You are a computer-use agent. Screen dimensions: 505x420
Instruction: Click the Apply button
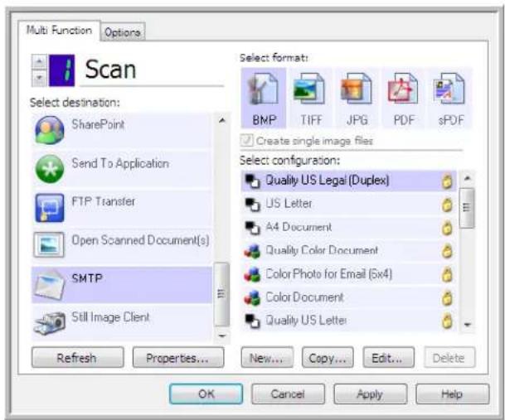[x=370, y=393]
